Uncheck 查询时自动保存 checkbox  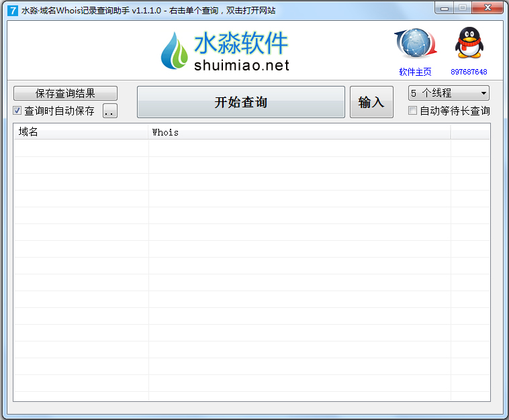(x=17, y=111)
